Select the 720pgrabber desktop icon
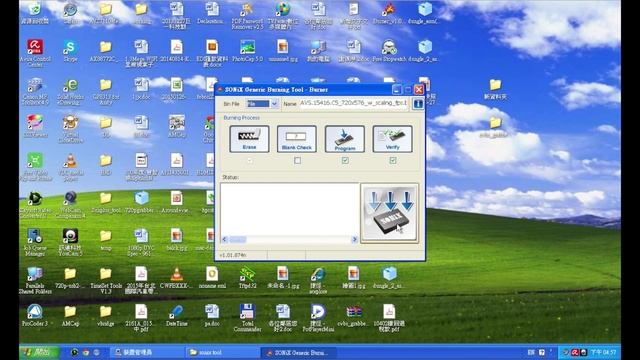The height and width of the screenshot is (360, 640). click(x=141, y=202)
